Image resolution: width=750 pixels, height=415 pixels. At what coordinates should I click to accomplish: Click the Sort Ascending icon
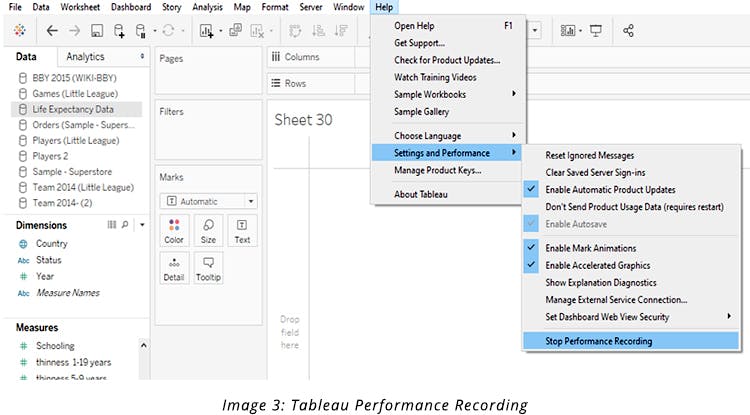(x=318, y=31)
